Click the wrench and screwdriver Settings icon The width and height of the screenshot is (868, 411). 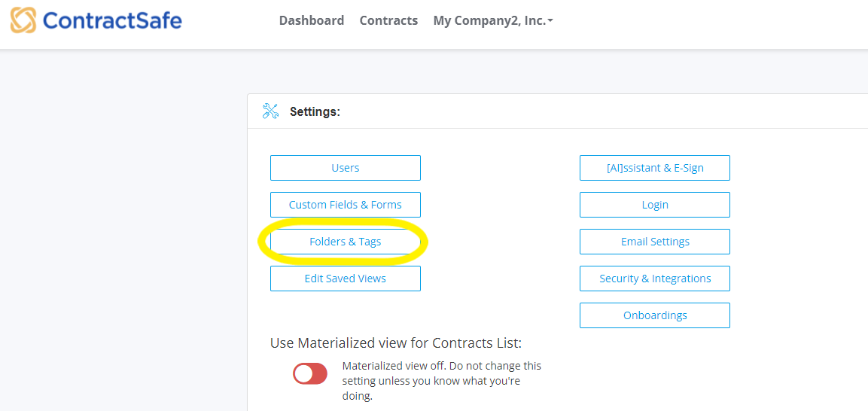(x=271, y=111)
